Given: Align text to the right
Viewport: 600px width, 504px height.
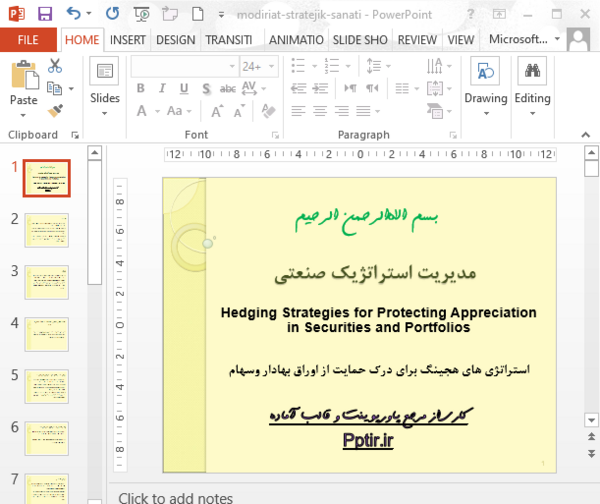Looking at the screenshot, I should click(x=342, y=111).
